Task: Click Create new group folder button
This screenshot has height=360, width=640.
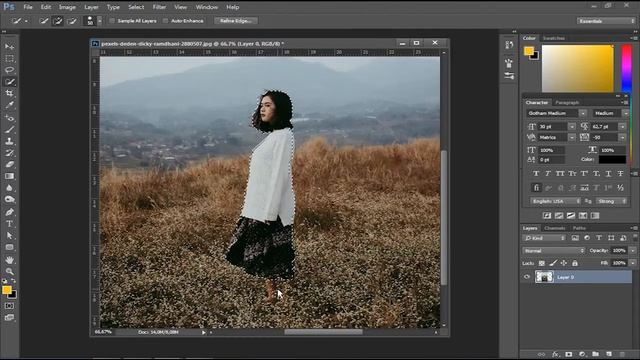Action: [x=595, y=354]
